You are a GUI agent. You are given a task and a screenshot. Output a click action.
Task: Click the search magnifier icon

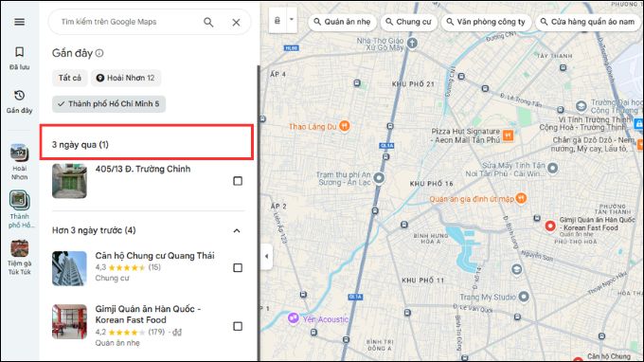coord(208,22)
